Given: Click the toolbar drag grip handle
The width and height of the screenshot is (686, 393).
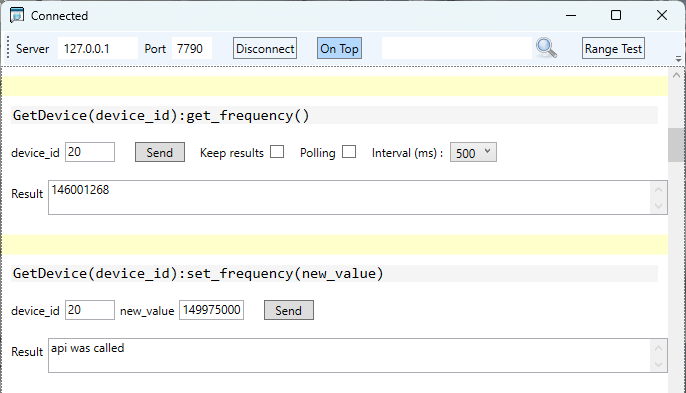Looking at the screenshot, I should pos(8,48).
